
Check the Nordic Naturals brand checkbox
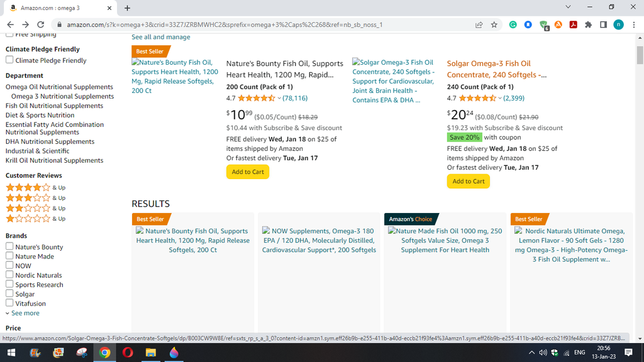point(9,275)
